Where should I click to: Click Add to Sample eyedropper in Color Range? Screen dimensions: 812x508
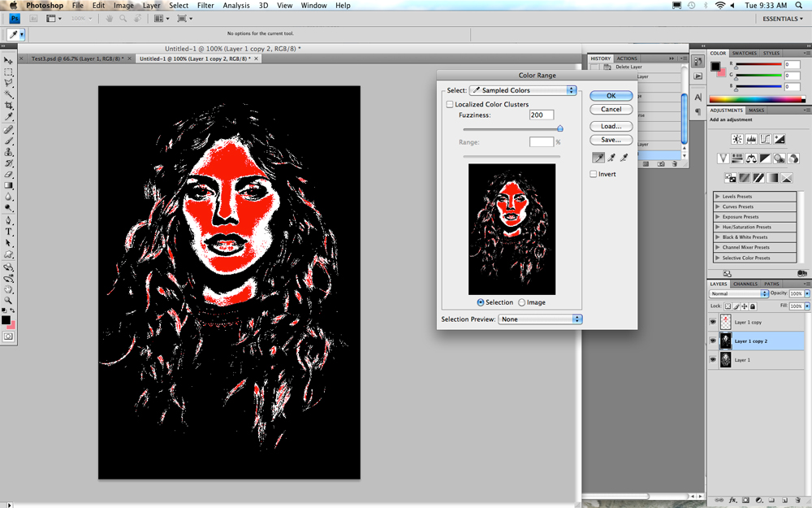[x=611, y=158]
